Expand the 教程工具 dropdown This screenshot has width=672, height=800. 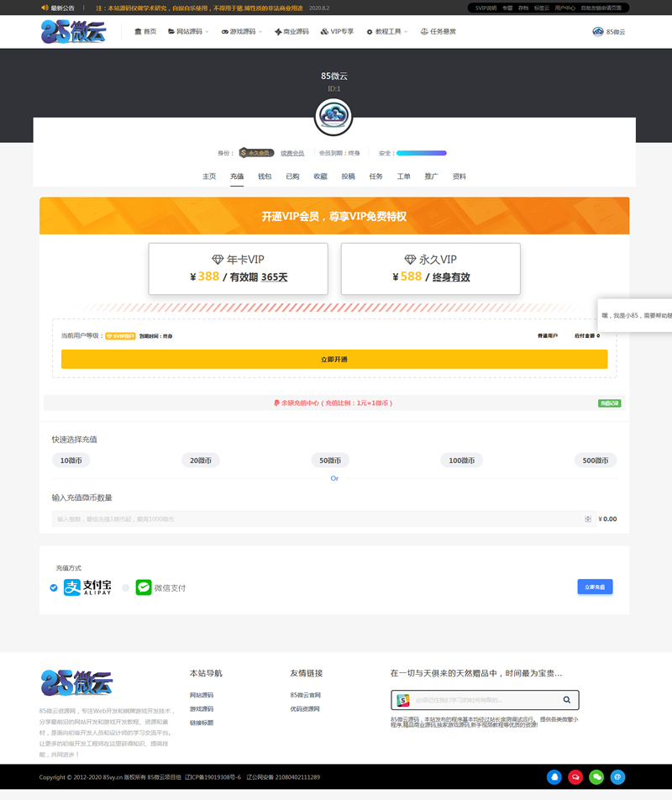[x=391, y=31]
